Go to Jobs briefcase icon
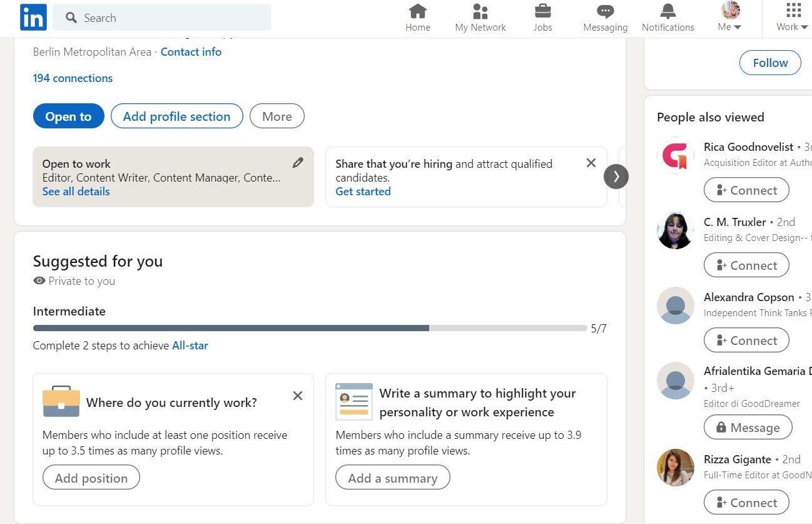The image size is (812, 524). pyautogui.click(x=542, y=11)
